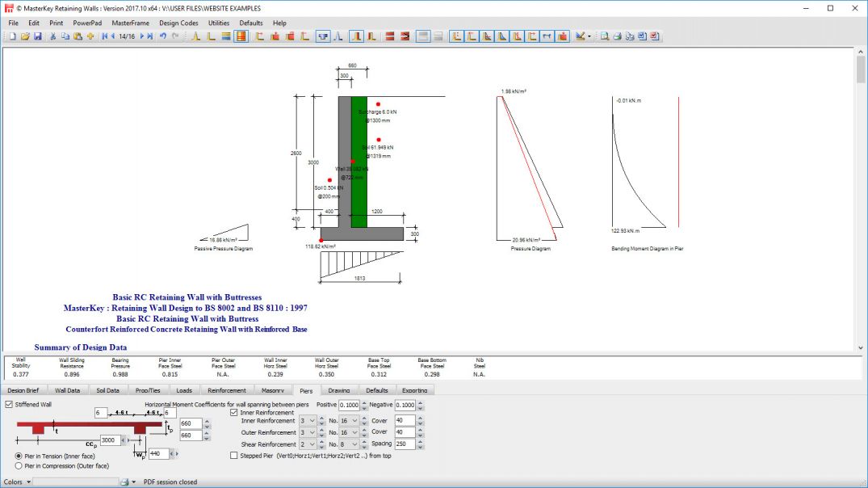Image resolution: width=868 pixels, height=488 pixels.
Task: Step the Inner Reinforcement Cover value spinner
Action: [x=420, y=421]
